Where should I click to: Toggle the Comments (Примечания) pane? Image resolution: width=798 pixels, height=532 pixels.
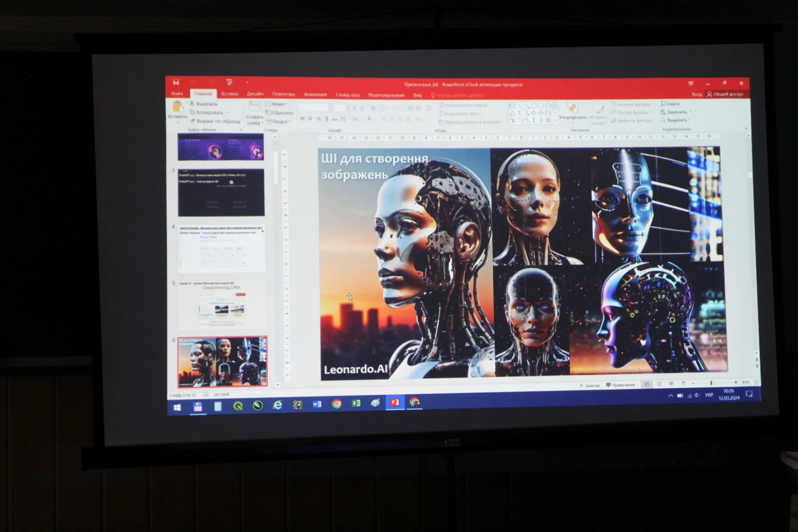(620, 385)
